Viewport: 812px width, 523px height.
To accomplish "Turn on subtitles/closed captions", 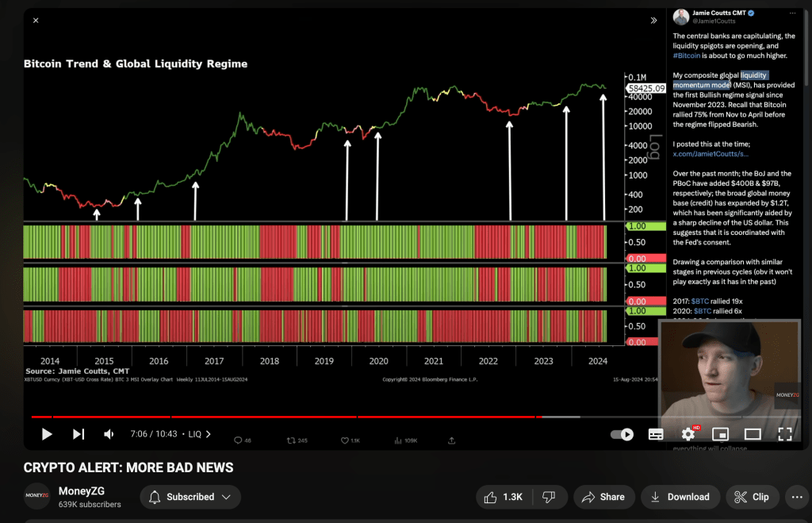I will (x=656, y=434).
